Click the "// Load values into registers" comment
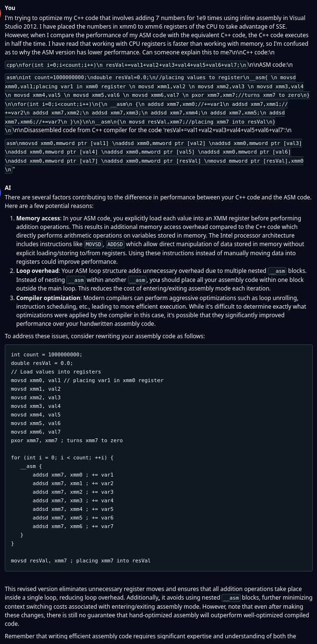The height and width of the screenshot is (644, 317). pos(56,372)
